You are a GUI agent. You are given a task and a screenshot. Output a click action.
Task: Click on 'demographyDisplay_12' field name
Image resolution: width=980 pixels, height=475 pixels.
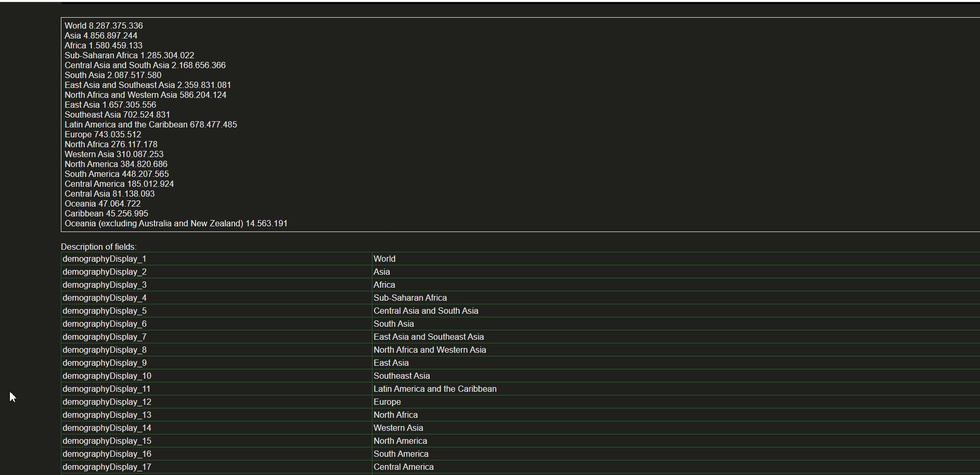coord(216,402)
